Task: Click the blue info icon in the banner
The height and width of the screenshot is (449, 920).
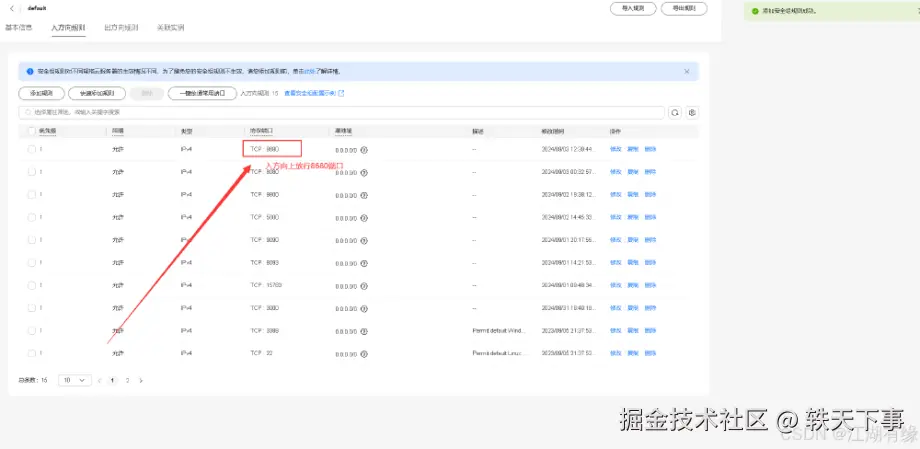Action: tap(30, 72)
